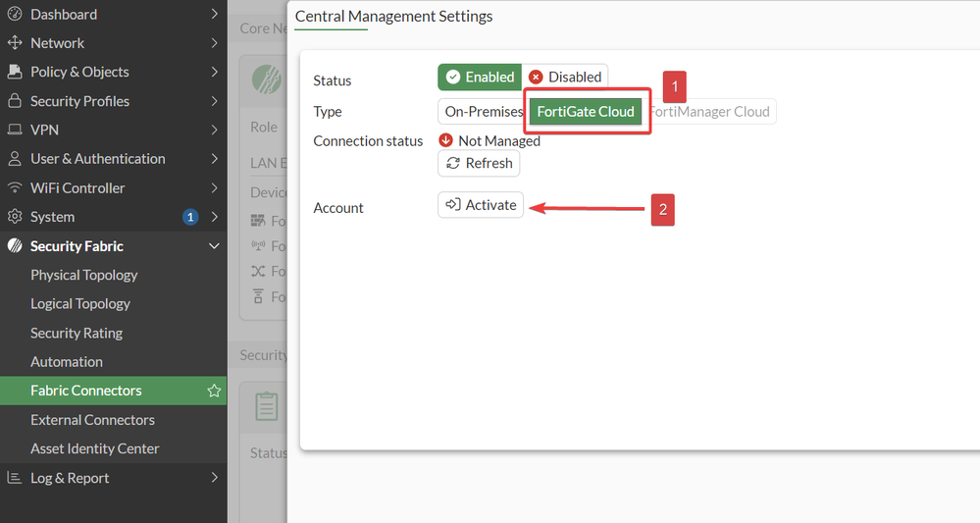Set Status to Enabled
The image size is (980, 523).
[x=480, y=78]
